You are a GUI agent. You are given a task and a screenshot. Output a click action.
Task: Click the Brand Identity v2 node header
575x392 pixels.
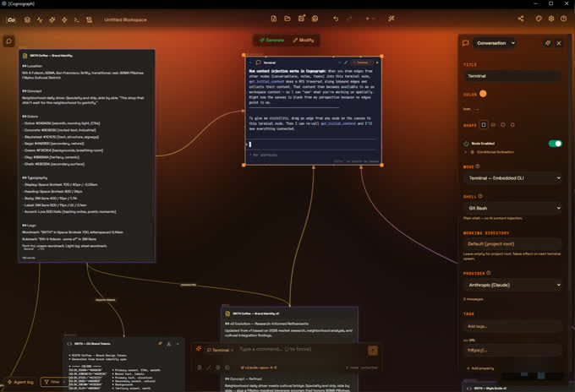(x=289, y=313)
